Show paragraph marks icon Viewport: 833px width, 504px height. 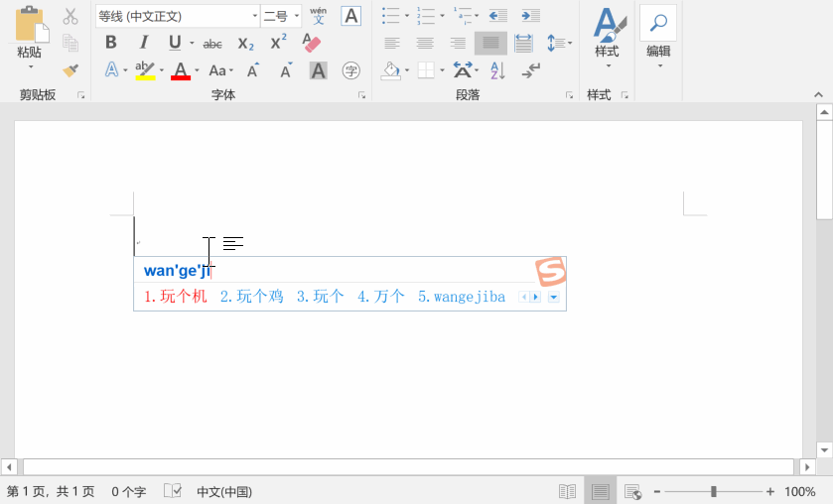[x=531, y=70]
